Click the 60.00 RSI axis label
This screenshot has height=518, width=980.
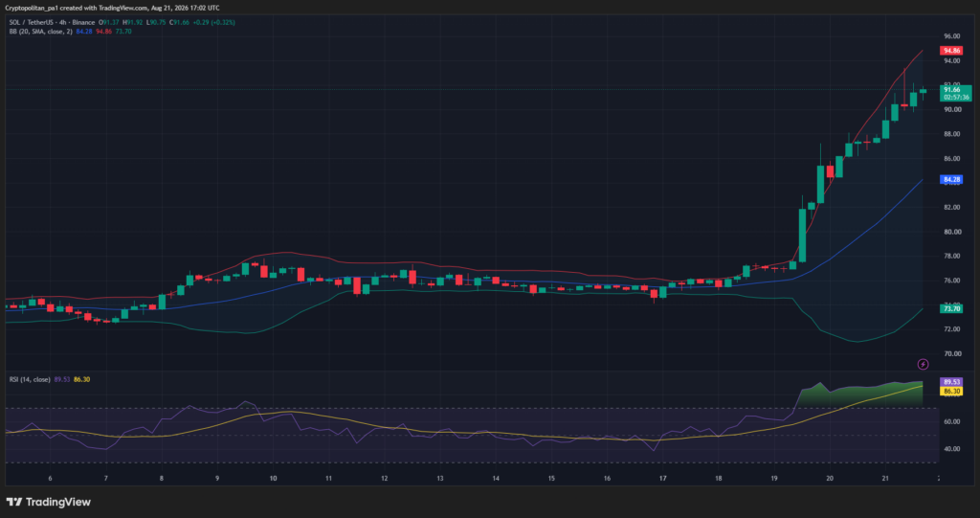(952, 421)
